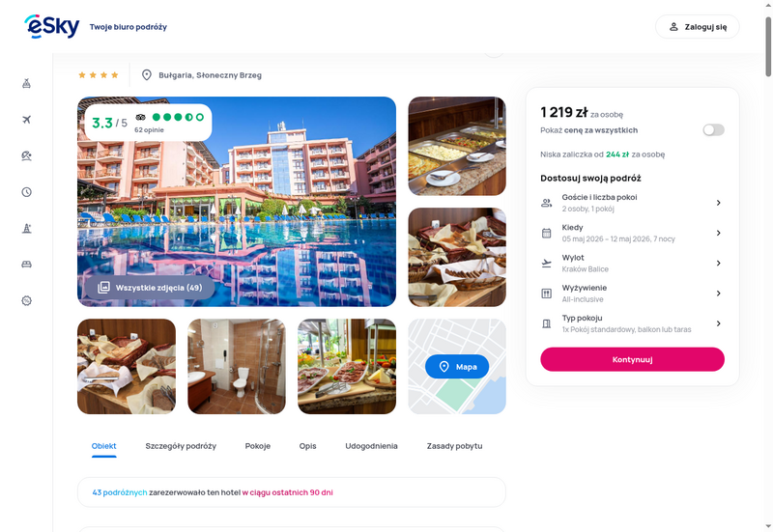This screenshot has width=773, height=532.
Task: Click the page vertical scrollbar thumb
Action: pyautogui.click(x=768, y=46)
